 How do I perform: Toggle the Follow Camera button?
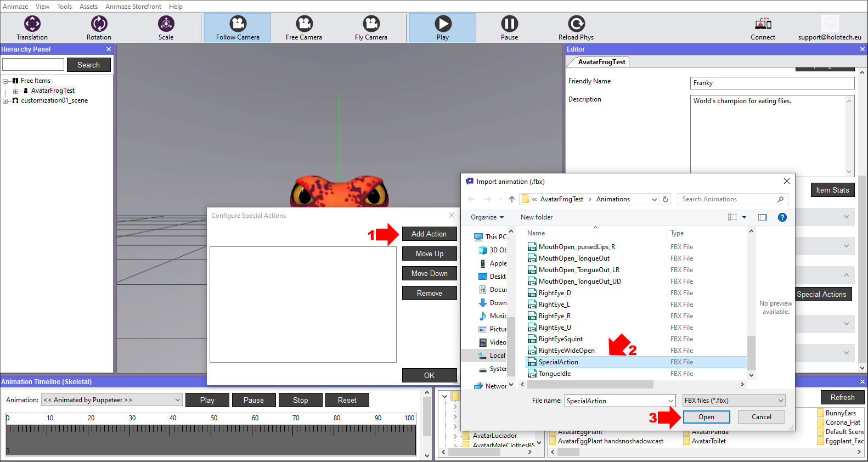[238, 28]
